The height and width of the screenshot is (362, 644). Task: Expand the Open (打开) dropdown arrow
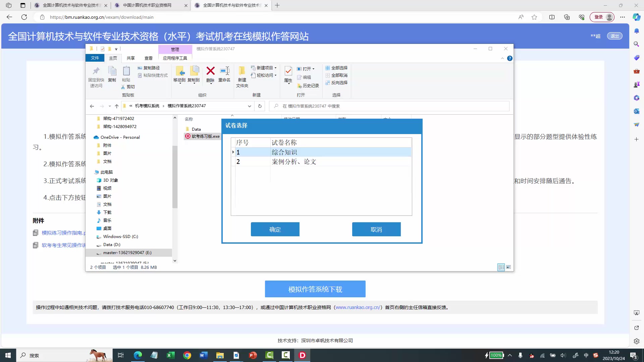coord(314,69)
